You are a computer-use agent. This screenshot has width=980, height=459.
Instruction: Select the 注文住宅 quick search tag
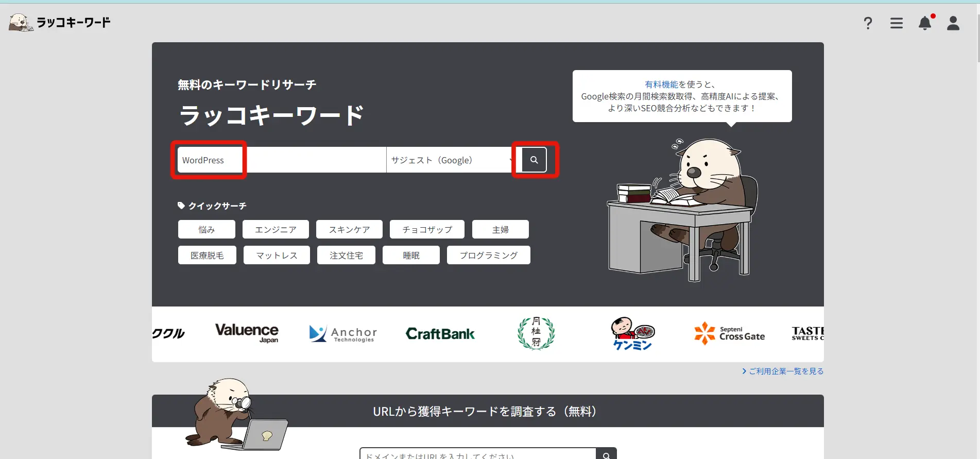(x=346, y=255)
